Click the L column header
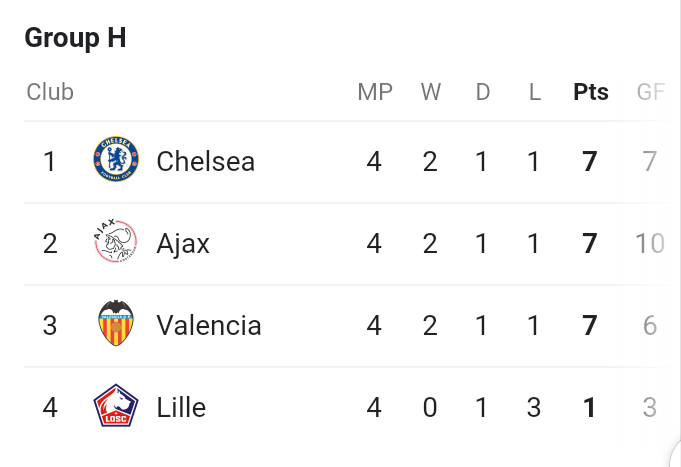The width and height of the screenshot is (681, 467). [x=535, y=92]
